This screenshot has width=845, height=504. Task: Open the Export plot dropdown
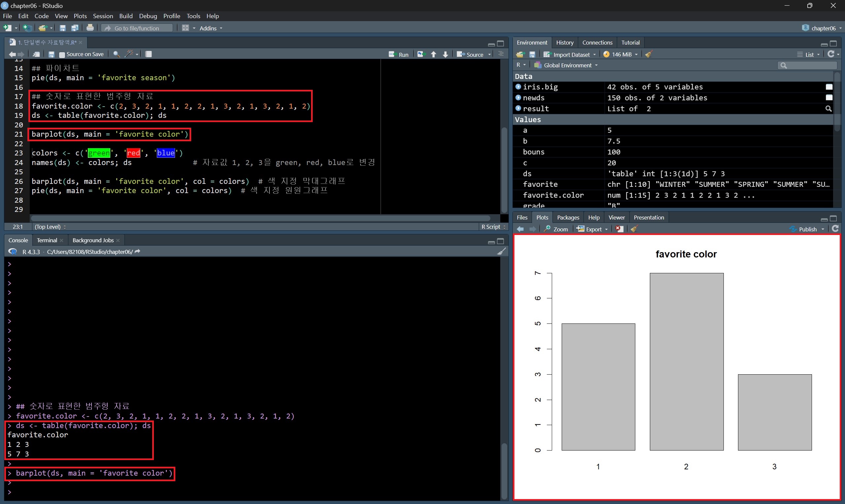(x=593, y=229)
